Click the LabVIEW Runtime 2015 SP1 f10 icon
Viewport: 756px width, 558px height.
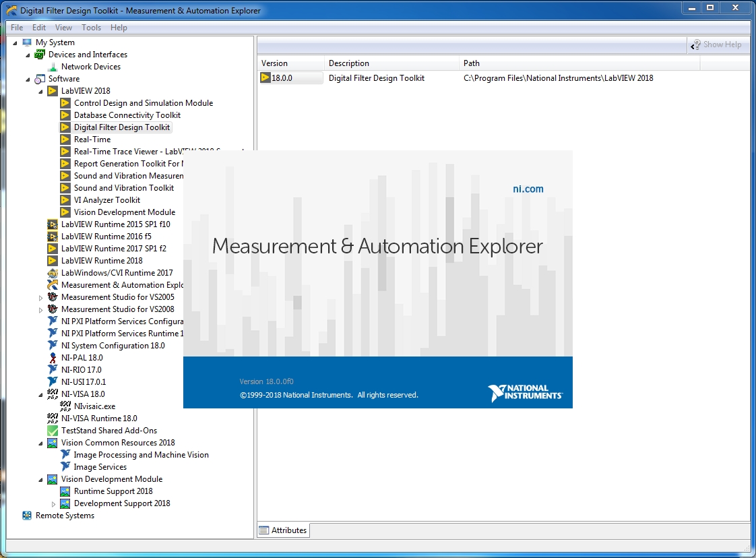53,224
